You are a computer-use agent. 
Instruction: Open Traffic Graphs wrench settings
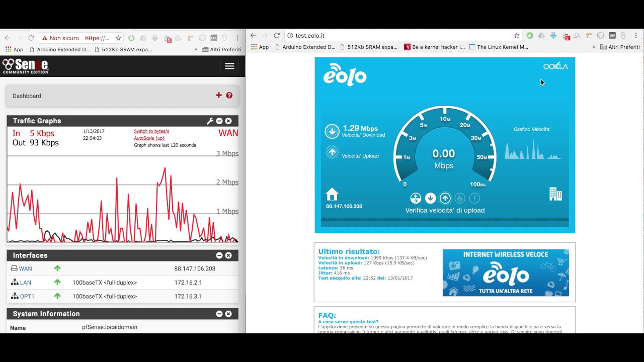coord(210,121)
